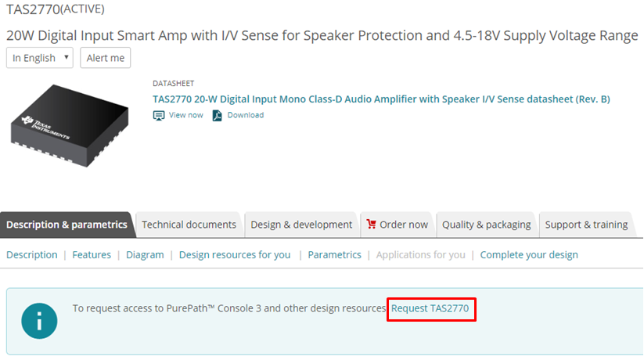Open the Design & development tab
The height and width of the screenshot is (360, 644).
[x=301, y=225]
